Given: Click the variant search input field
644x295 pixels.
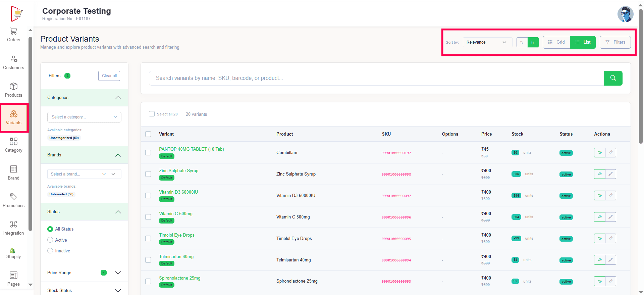Looking at the screenshot, I should coord(376,78).
